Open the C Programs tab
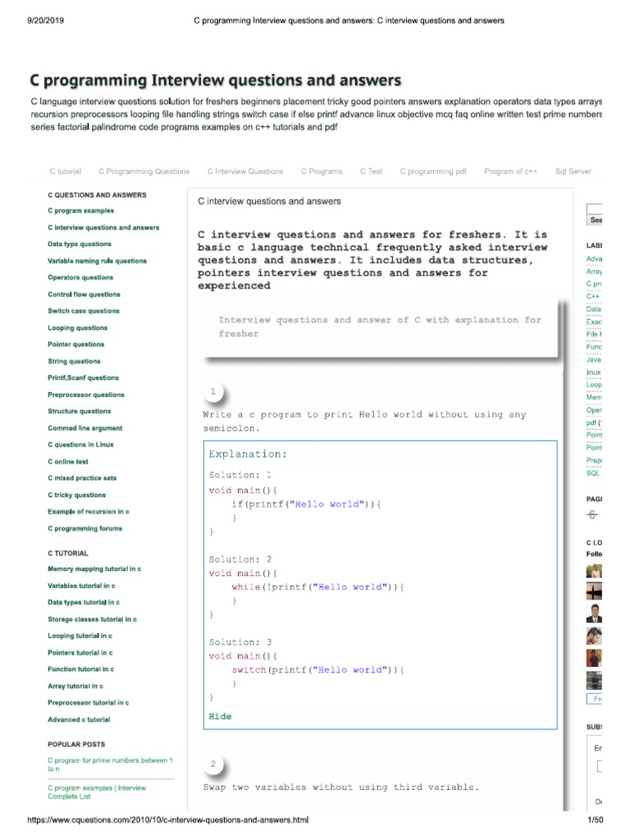Viewport: 630px width, 840px height. [322, 171]
